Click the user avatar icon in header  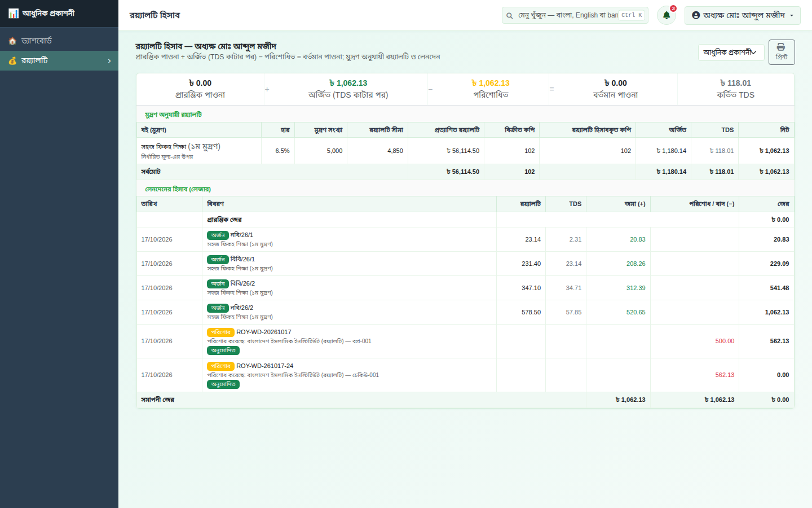click(696, 15)
